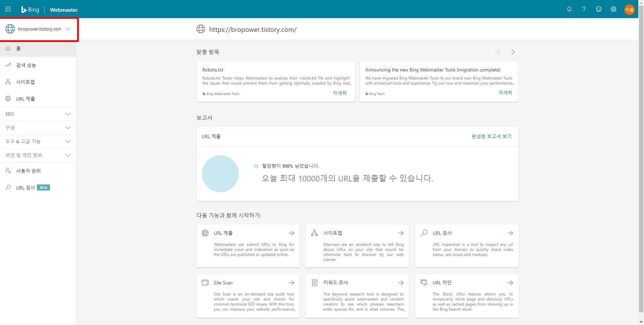Click the light blue legend swatch
Image resolution: width=644 pixels, height=325 pixels.
click(x=256, y=166)
